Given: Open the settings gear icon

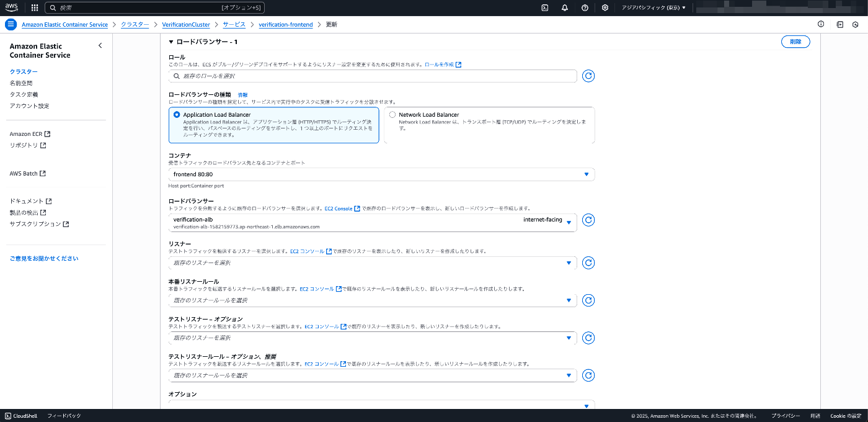Looking at the screenshot, I should pos(605,8).
